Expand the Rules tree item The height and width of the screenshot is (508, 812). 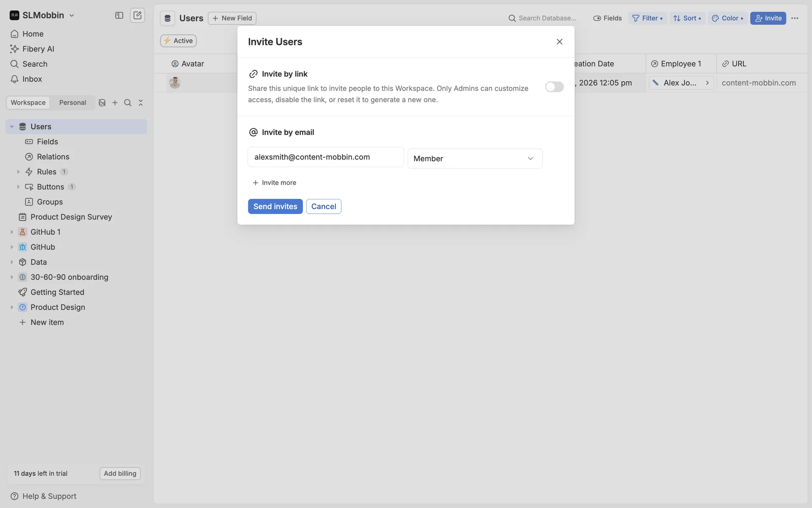click(18, 172)
